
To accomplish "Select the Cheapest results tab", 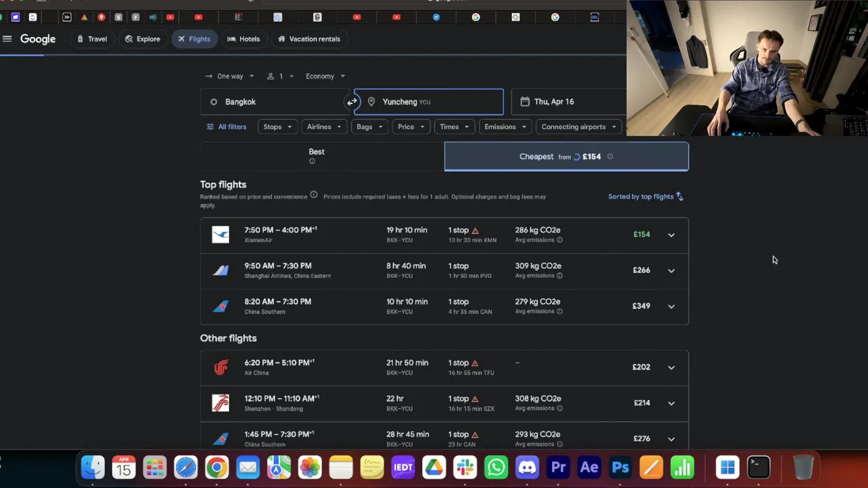I will pos(566,157).
